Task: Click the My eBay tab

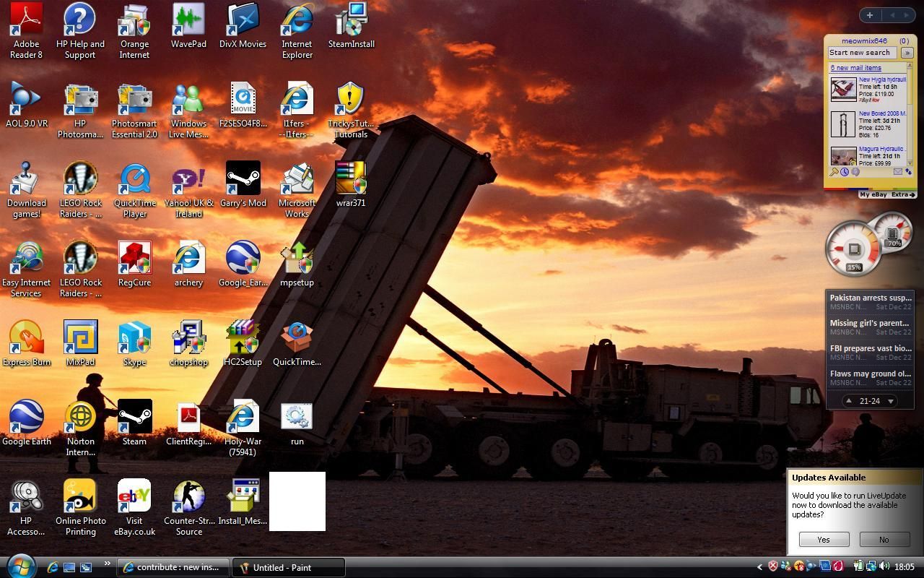Action: [x=873, y=194]
